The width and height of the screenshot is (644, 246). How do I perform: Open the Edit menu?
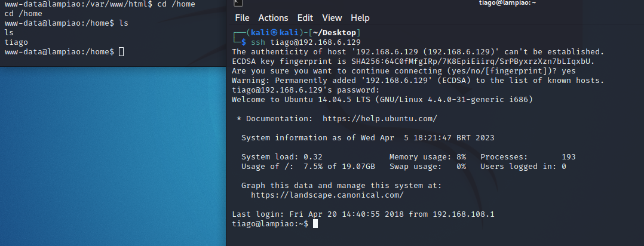[305, 18]
